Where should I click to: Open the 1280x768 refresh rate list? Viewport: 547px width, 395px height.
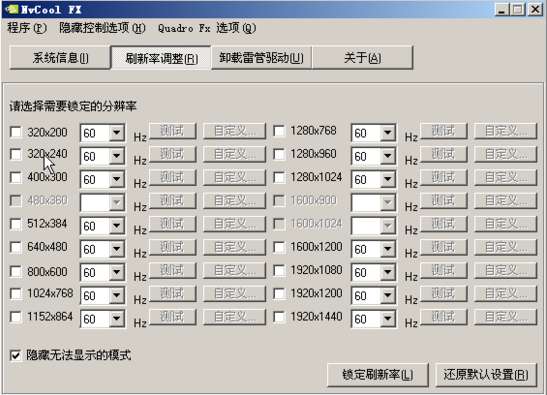[x=373, y=133]
